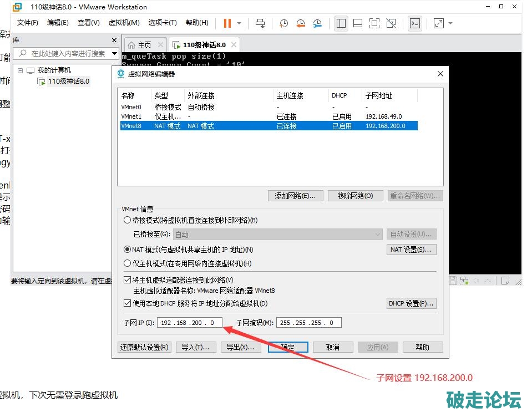532x412 pixels.
Task: Expand the library search dropdown arrow
Action: pos(114,53)
